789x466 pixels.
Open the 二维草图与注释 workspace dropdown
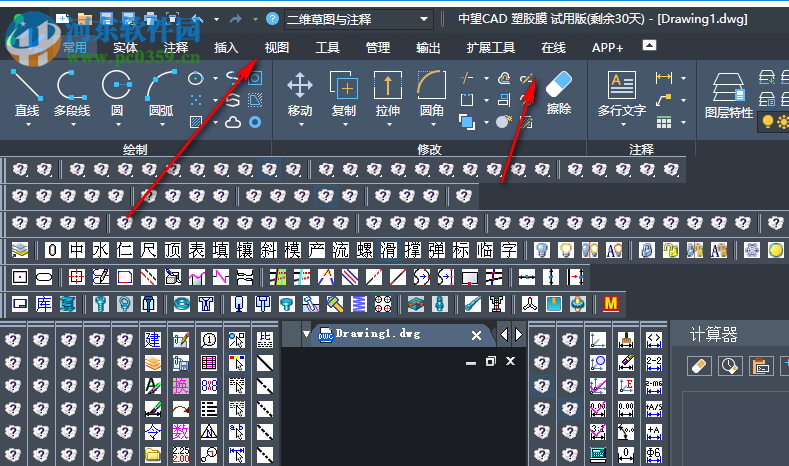(358, 20)
